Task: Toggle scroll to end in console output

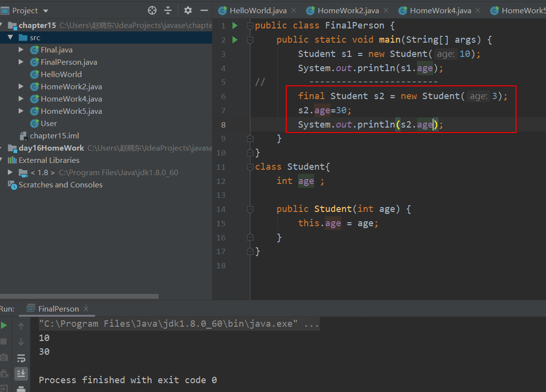Action: pyautogui.click(x=21, y=374)
